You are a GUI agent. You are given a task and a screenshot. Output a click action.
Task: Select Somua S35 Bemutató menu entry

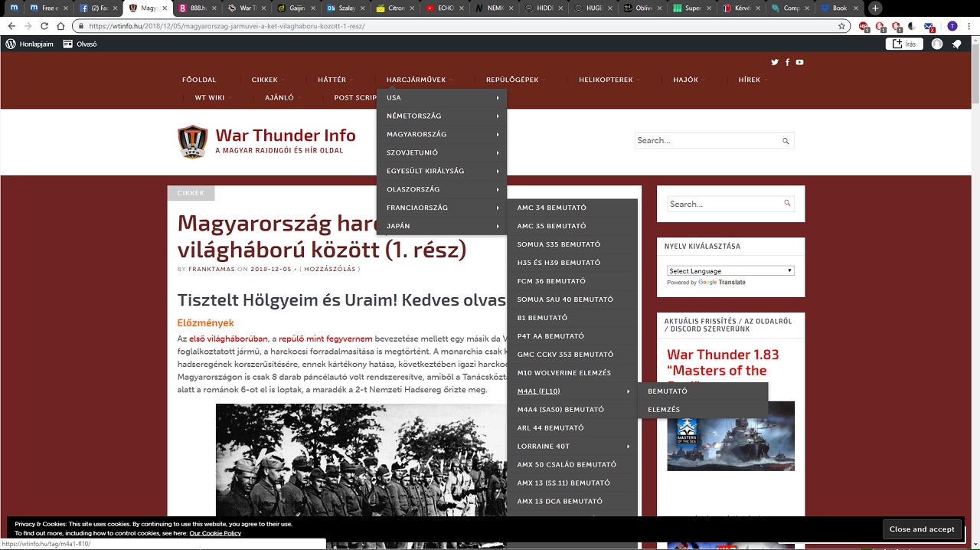click(x=559, y=244)
